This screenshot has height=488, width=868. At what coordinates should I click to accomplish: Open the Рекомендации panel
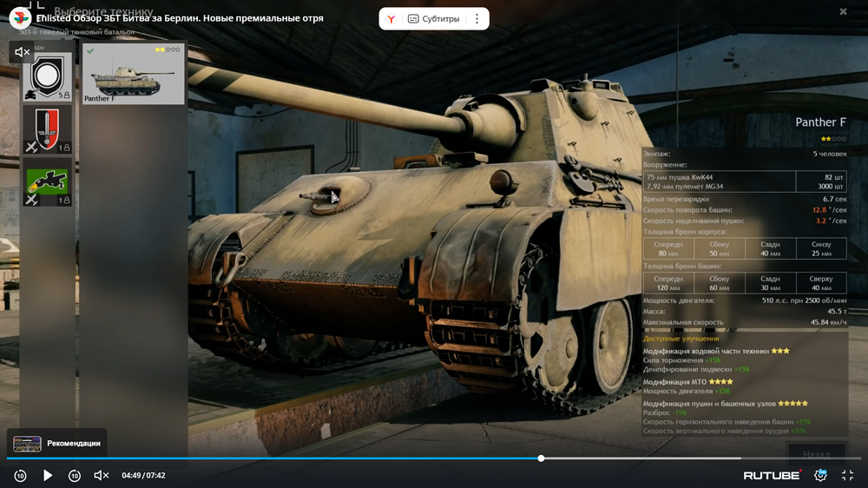tap(57, 443)
